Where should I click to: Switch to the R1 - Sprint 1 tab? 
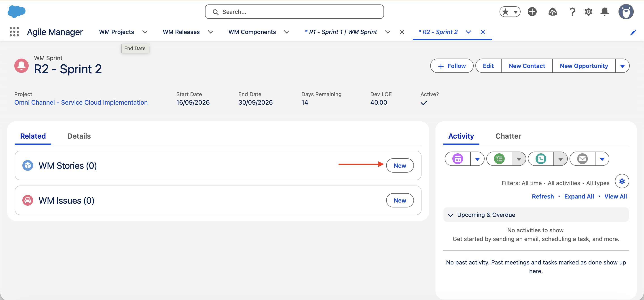point(341,32)
